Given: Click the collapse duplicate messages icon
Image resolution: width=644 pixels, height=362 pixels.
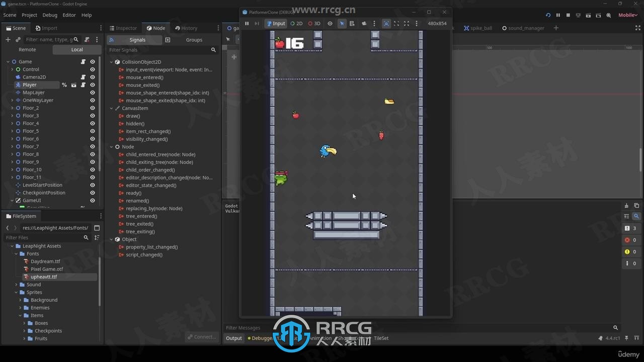Looking at the screenshot, I should [x=626, y=216].
